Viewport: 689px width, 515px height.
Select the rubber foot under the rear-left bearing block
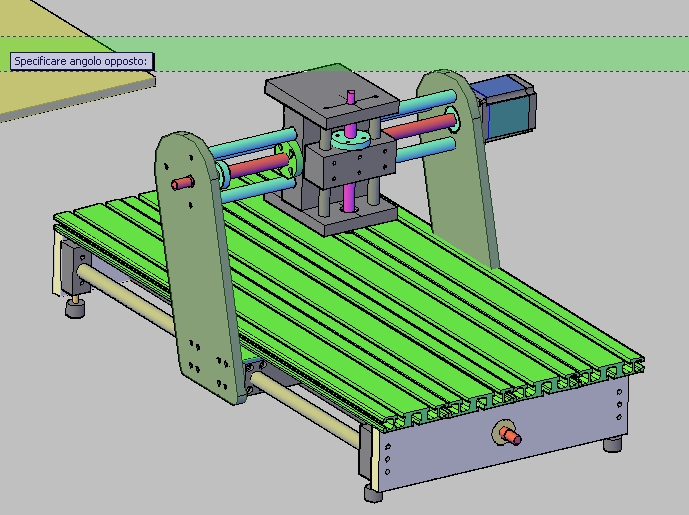pos(75,308)
